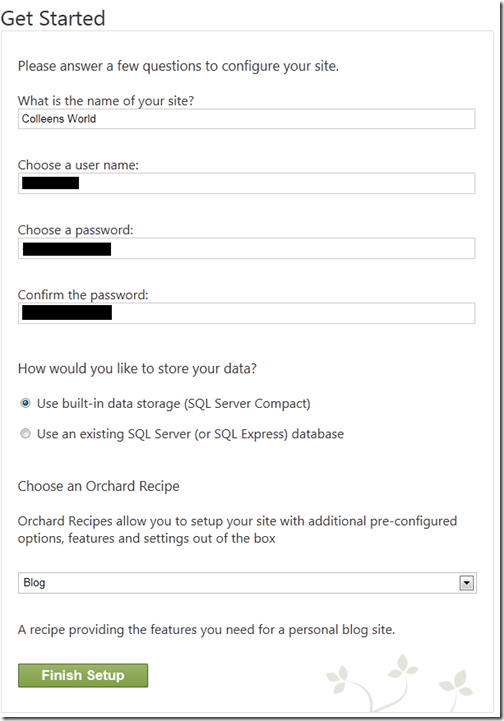Click inside the Choose a password field
Image resolution: width=504 pixels, height=721 pixels.
point(246,248)
